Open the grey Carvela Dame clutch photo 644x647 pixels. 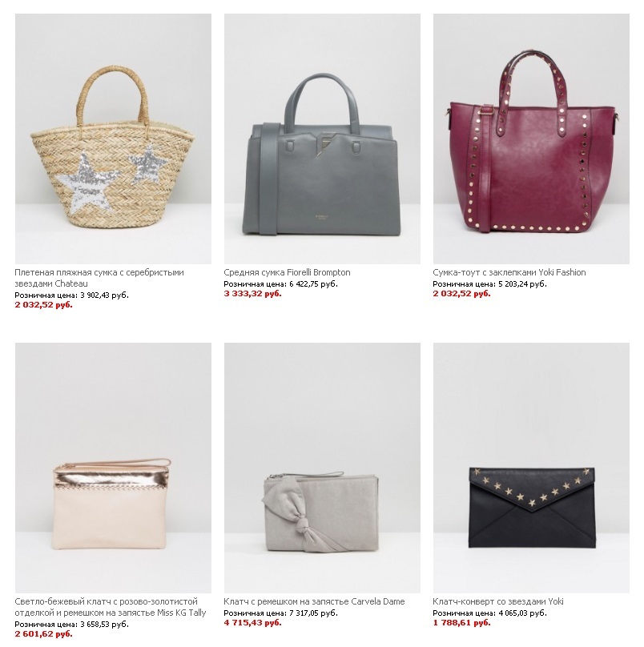click(322, 468)
